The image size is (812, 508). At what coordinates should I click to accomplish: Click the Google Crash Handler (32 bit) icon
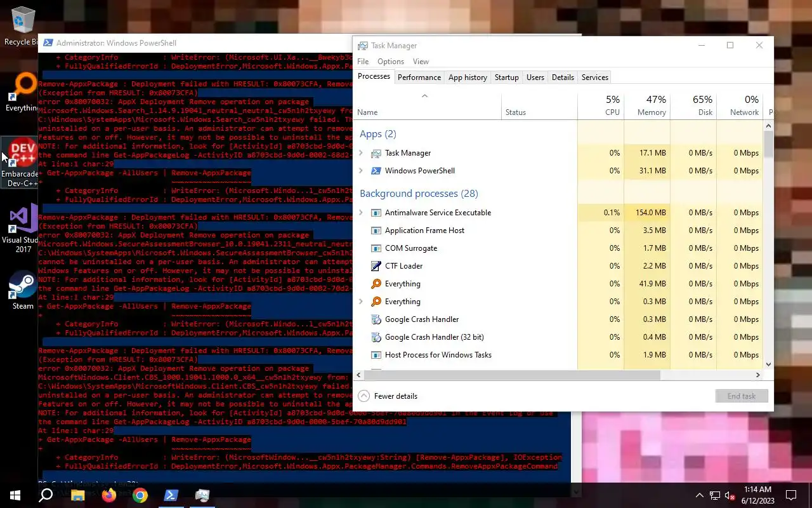pyautogui.click(x=376, y=337)
